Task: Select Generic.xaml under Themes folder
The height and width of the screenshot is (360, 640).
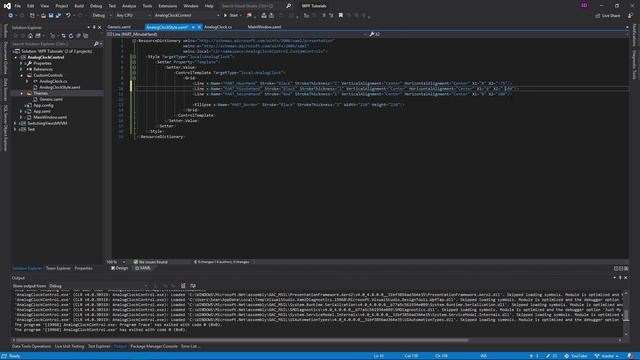Action: tap(51, 99)
